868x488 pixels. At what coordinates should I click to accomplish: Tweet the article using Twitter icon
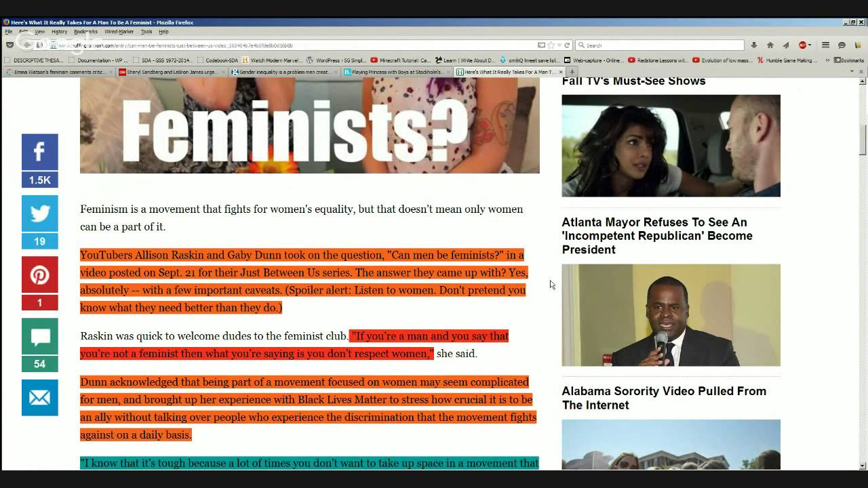(x=39, y=213)
